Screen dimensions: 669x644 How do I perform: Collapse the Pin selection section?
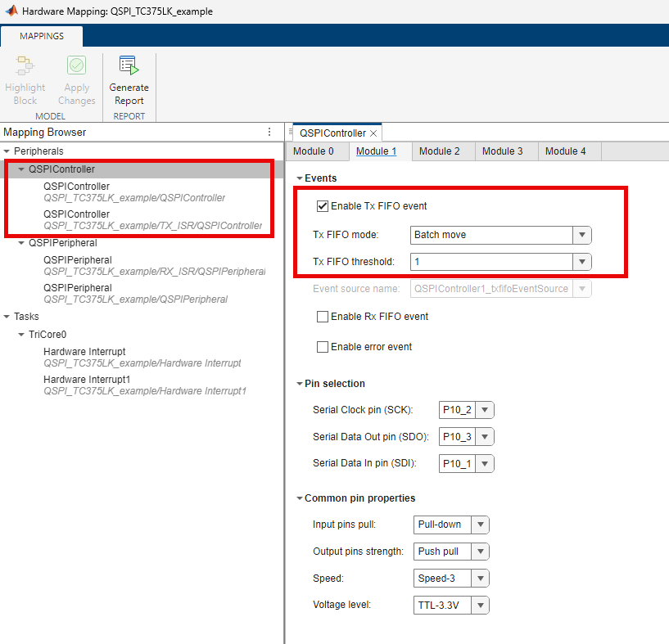coord(300,384)
